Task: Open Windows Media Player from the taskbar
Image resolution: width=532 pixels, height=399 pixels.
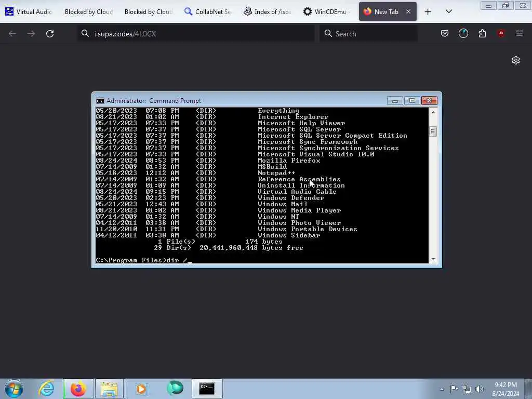Action: point(141,389)
